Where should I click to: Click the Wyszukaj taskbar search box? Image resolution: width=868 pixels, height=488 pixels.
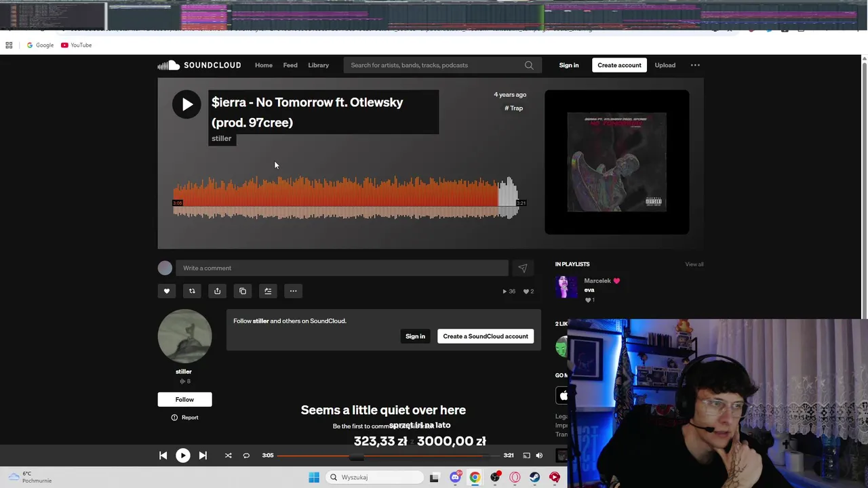click(x=374, y=477)
